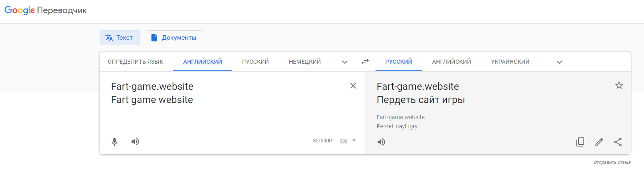Click into the source text input area
644x185 pixels.
(228, 103)
